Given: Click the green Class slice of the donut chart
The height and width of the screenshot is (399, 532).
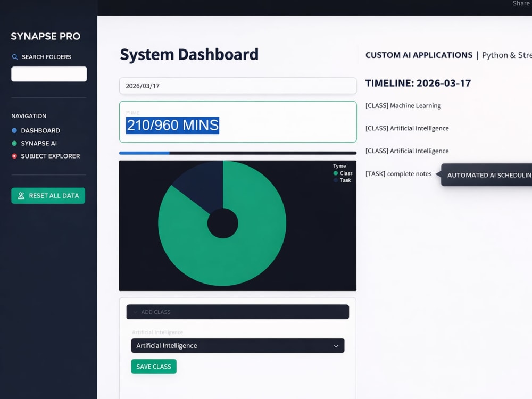Looking at the screenshot, I should tap(251, 251).
